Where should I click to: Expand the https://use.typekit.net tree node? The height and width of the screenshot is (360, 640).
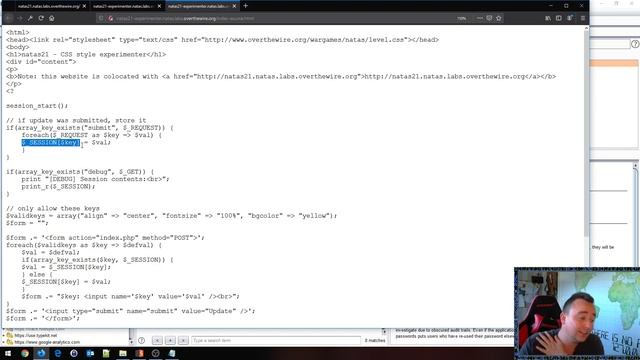[x=4, y=336]
